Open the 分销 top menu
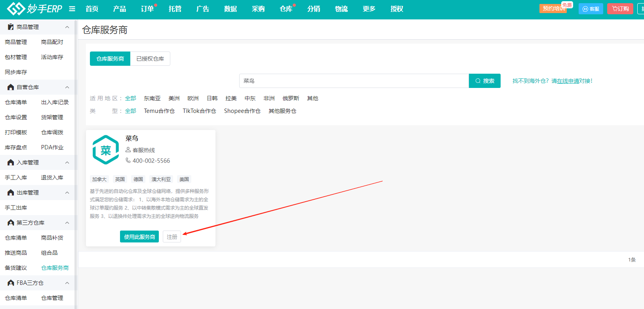Viewport: 644px width, 309px height. coord(314,9)
